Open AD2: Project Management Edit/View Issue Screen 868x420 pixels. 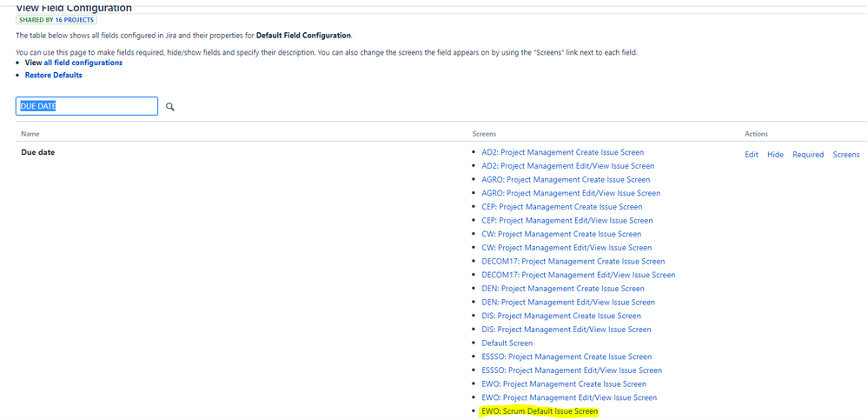click(568, 166)
